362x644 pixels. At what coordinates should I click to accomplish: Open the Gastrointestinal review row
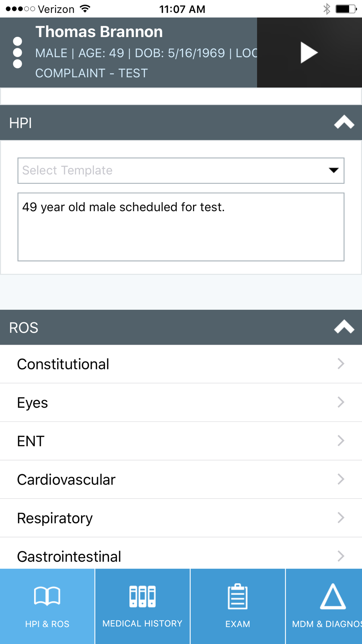pos(181,553)
